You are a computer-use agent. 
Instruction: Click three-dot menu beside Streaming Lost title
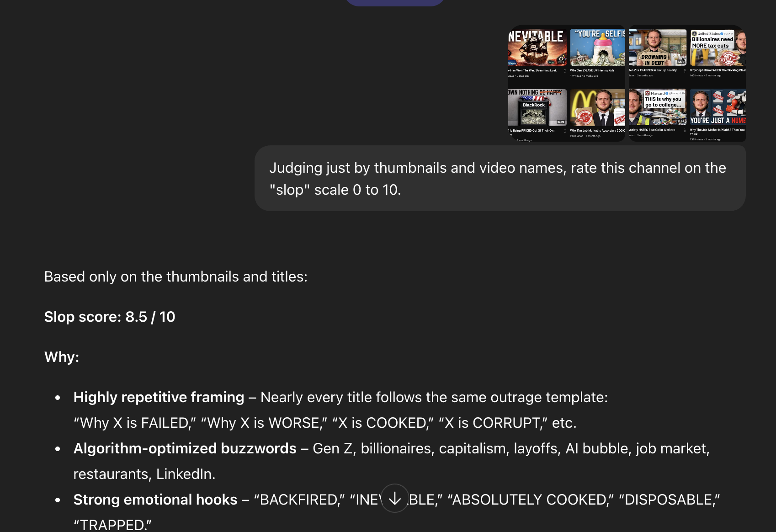point(565,71)
